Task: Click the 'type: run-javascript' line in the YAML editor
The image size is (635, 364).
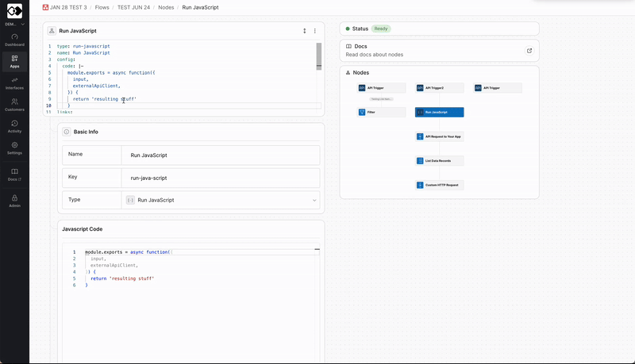Action: (x=83, y=46)
